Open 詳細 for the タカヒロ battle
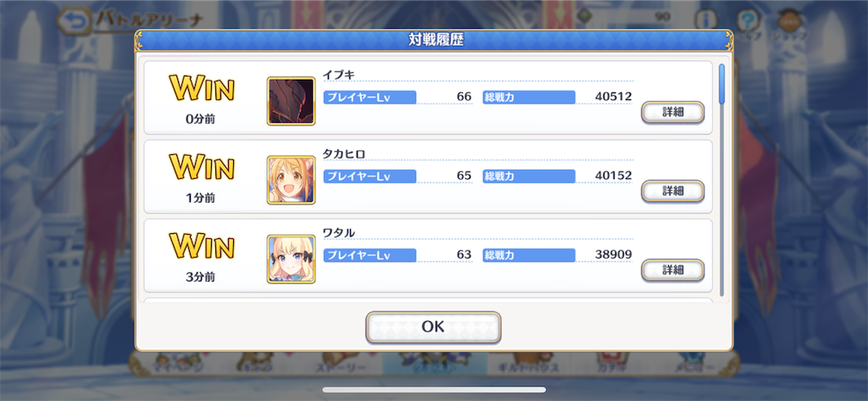Screen dimensions: 868x401 (672, 191)
